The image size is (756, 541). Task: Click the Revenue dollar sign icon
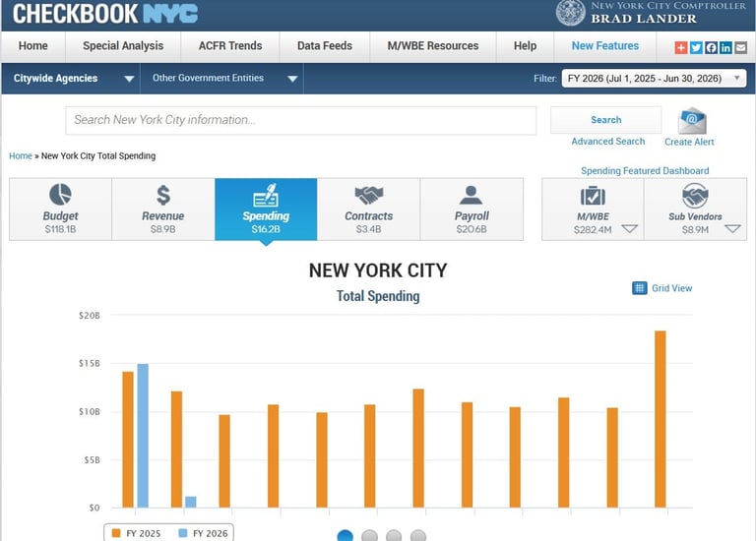[163, 195]
